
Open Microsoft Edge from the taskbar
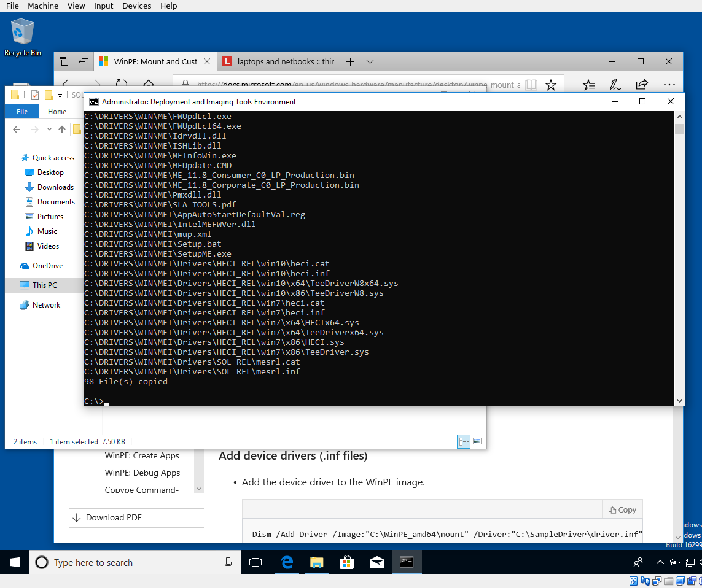pos(287,562)
